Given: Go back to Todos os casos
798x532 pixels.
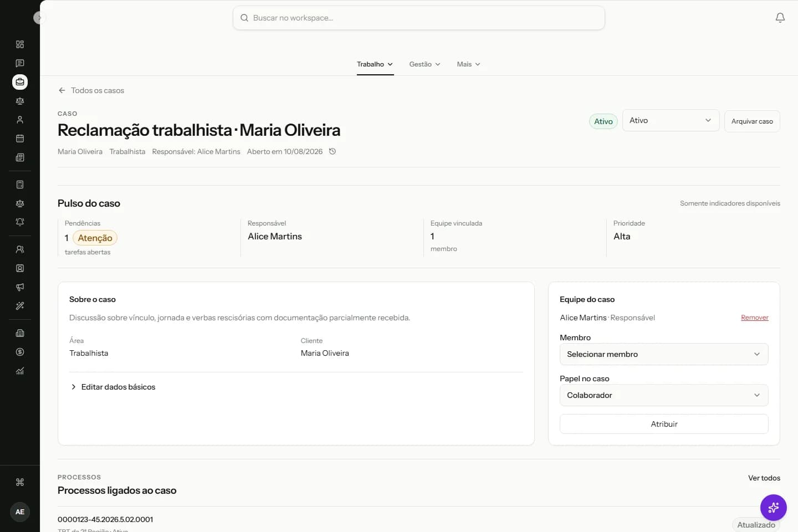Looking at the screenshot, I should (x=91, y=90).
